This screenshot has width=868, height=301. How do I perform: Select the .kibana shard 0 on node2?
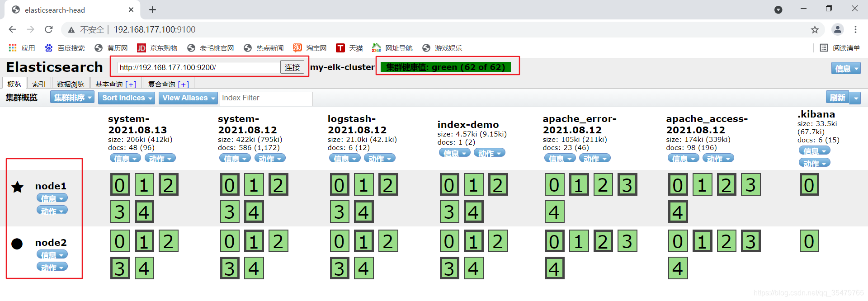coord(809,241)
